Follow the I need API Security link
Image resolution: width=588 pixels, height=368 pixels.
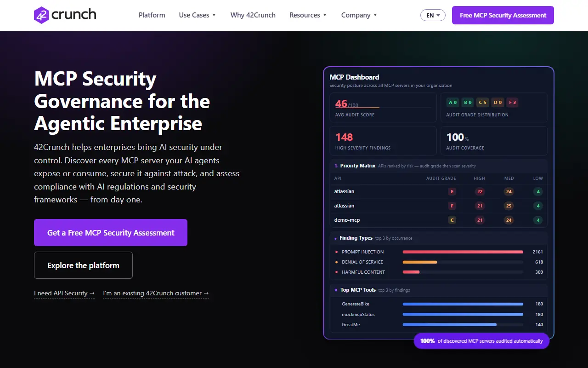(64, 293)
